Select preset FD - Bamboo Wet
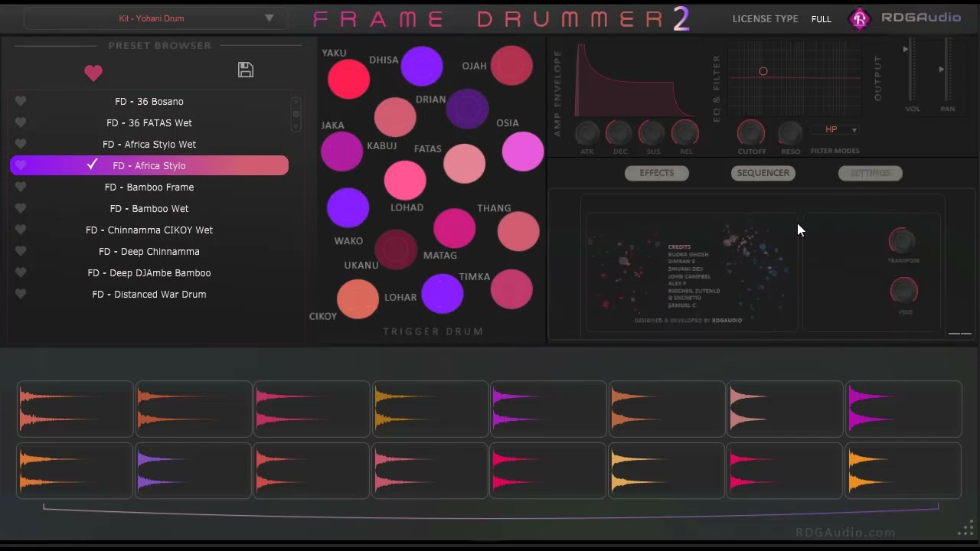980x551 pixels. click(x=149, y=208)
